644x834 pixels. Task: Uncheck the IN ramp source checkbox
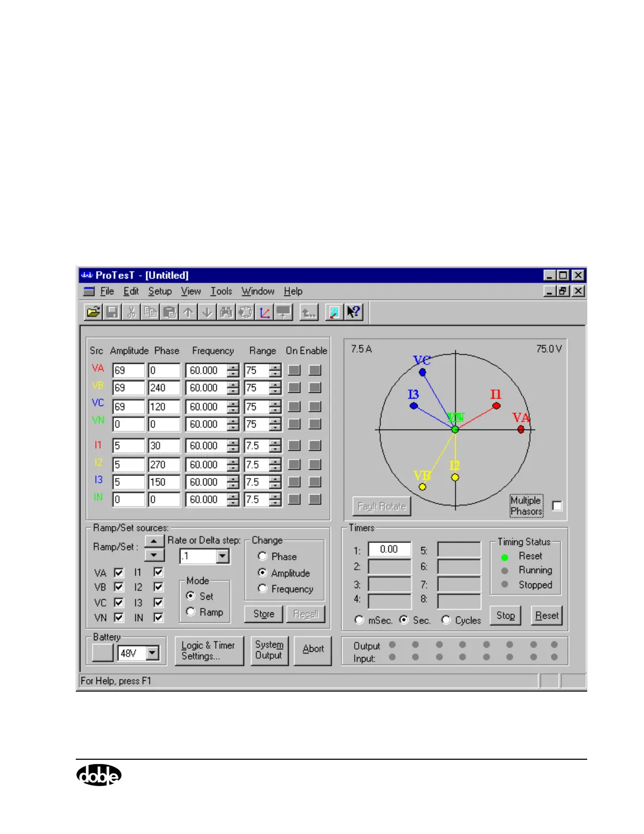(158, 617)
